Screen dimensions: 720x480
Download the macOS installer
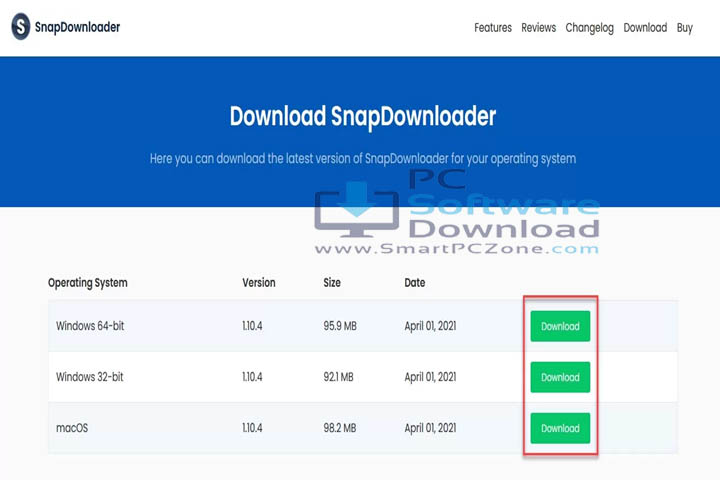pyautogui.click(x=560, y=428)
